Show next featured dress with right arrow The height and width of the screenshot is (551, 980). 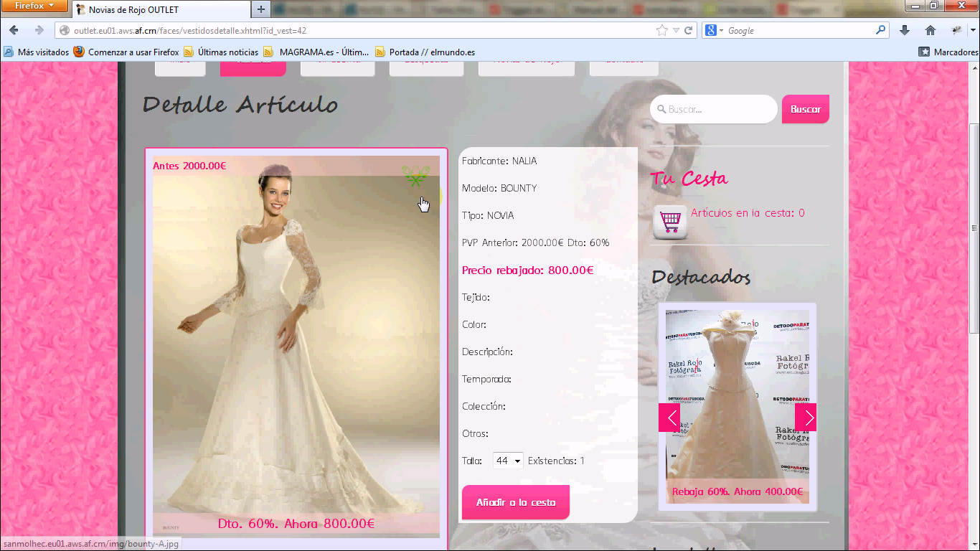pyautogui.click(x=806, y=418)
